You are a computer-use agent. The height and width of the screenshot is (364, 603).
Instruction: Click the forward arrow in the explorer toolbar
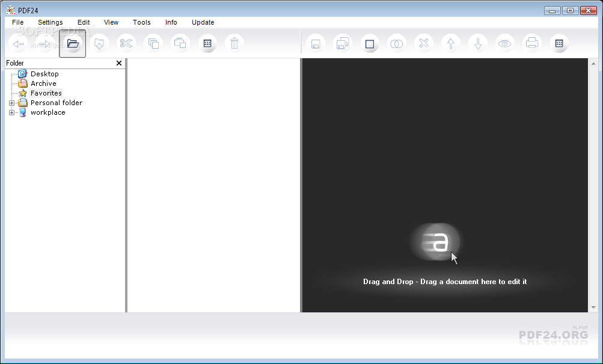coord(45,43)
